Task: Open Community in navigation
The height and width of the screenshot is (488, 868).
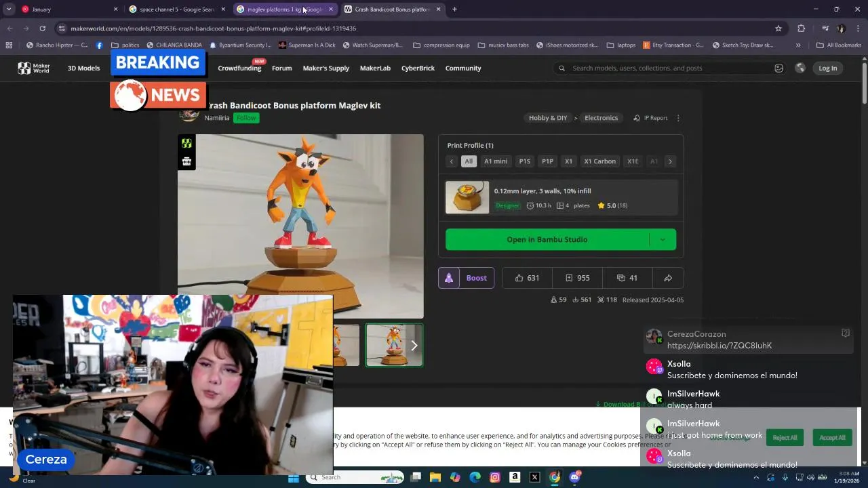Action: click(463, 68)
